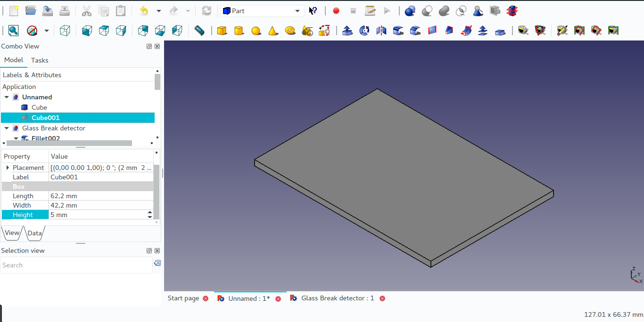The width and height of the screenshot is (644, 322).
Task: Expand the Placement property row
Action: pos(8,168)
